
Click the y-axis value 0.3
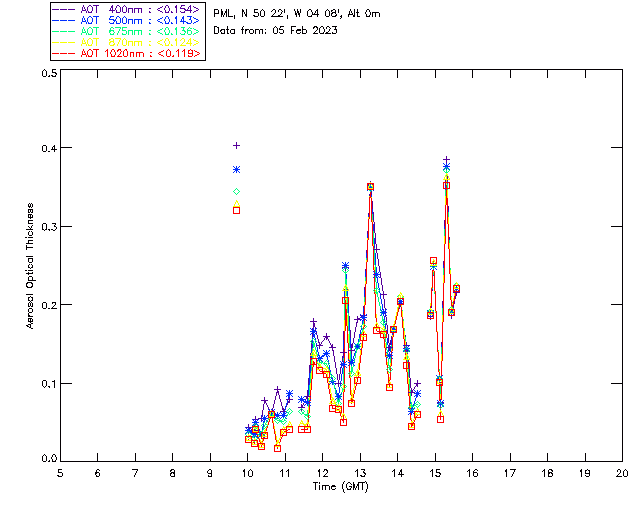point(49,227)
